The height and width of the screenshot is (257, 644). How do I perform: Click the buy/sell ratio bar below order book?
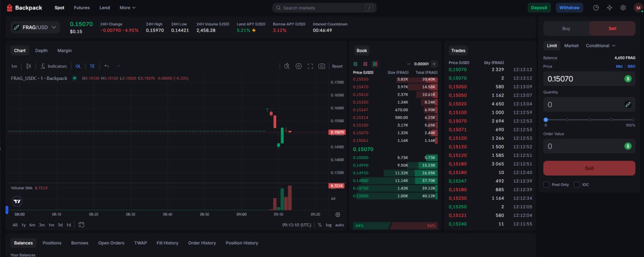(x=395, y=225)
